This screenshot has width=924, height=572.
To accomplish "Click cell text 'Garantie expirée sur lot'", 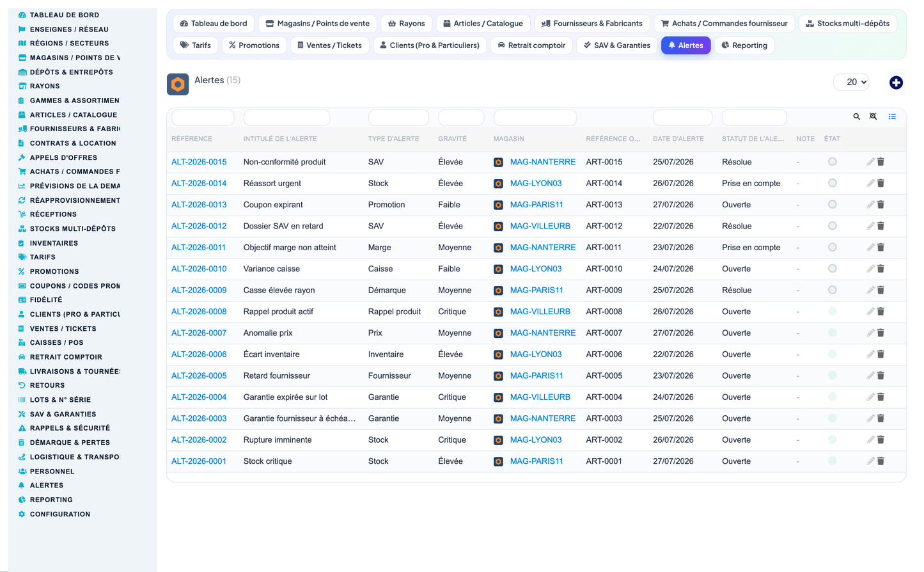I will 285,397.
